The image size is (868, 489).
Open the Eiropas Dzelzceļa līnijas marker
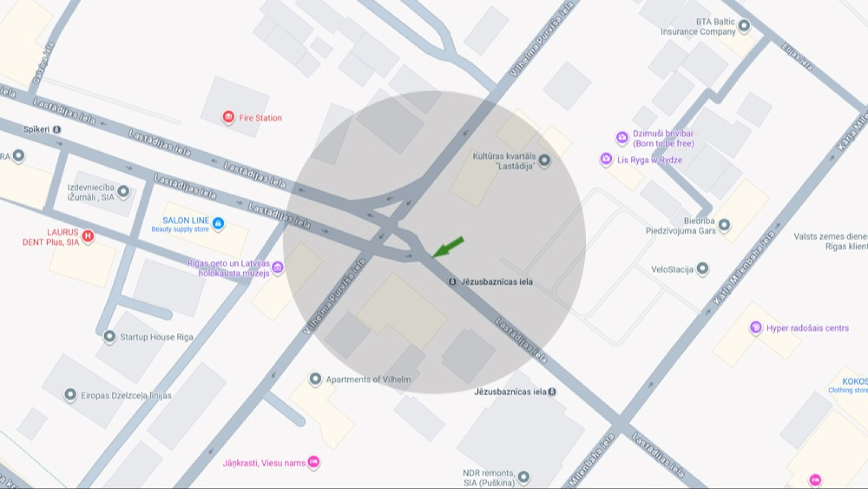pyautogui.click(x=70, y=395)
